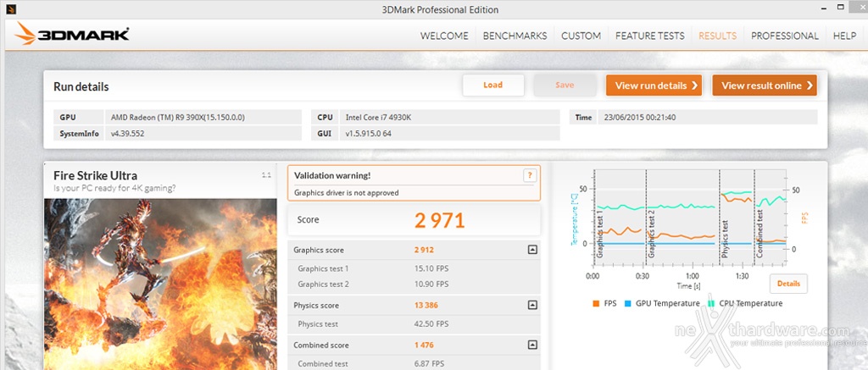868x370 pixels.
Task: Open chart Details button
Action: (788, 284)
